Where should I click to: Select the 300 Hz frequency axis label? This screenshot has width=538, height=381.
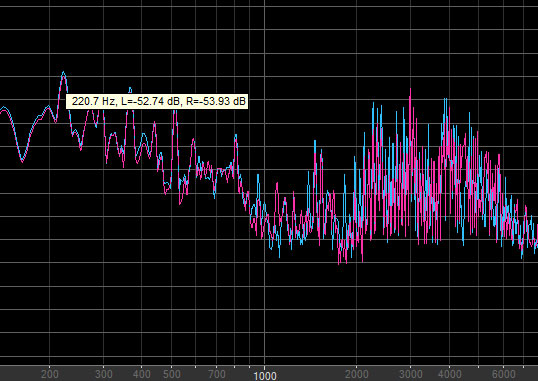104,374
